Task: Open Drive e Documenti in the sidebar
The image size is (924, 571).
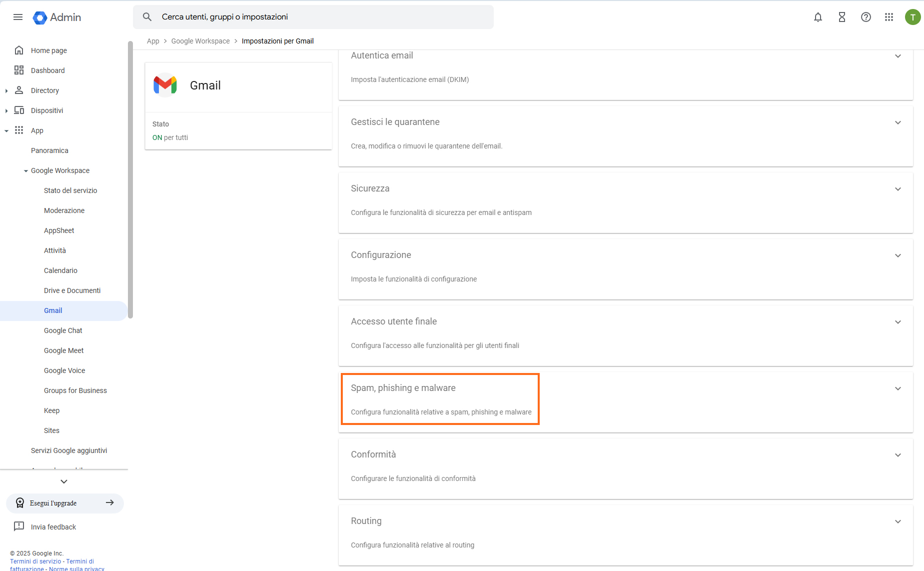Action: click(72, 290)
